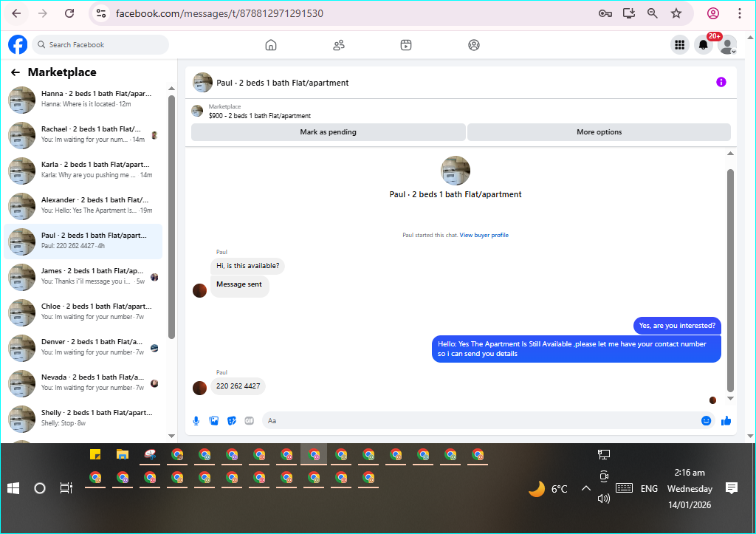Open the Reels video icon
The width and height of the screenshot is (756, 534).
tap(406, 45)
